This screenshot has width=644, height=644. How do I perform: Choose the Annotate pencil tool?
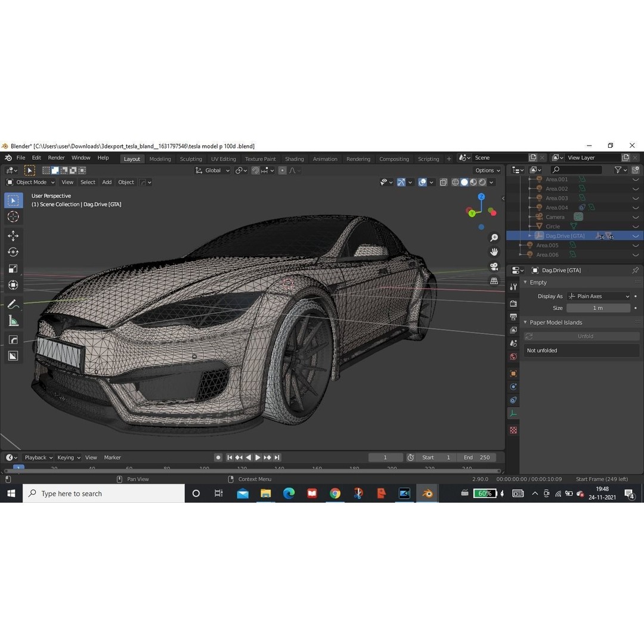click(13, 304)
